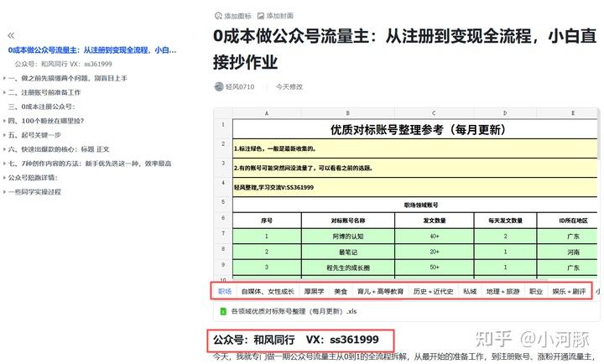The width and height of the screenshot is (604, 364).
Task: Select column D header in spreadsheet
Action: click(505, 113)
